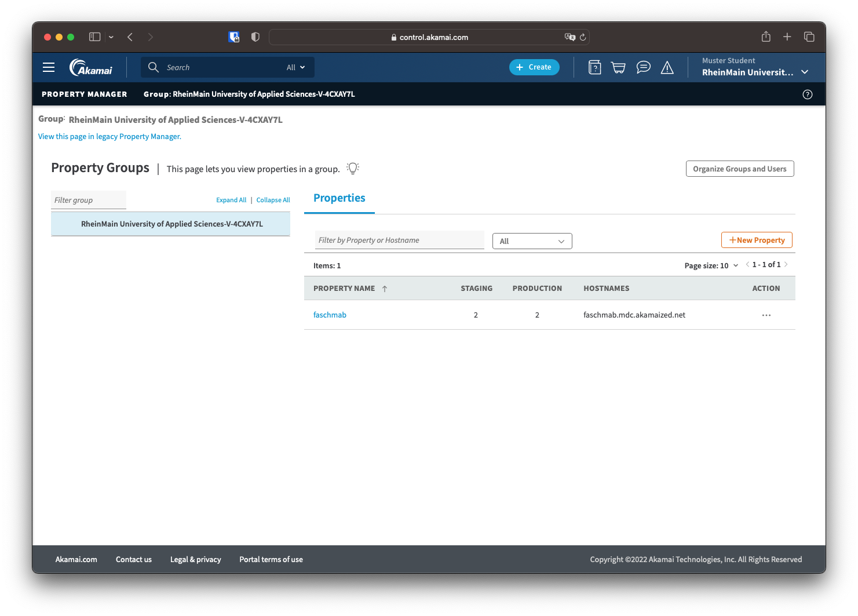Click the Bitwarden extension icon

(x=234, y=37)
